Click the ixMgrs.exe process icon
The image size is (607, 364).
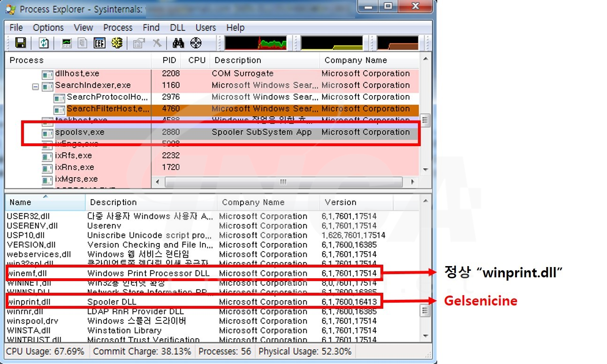[47, 179]
